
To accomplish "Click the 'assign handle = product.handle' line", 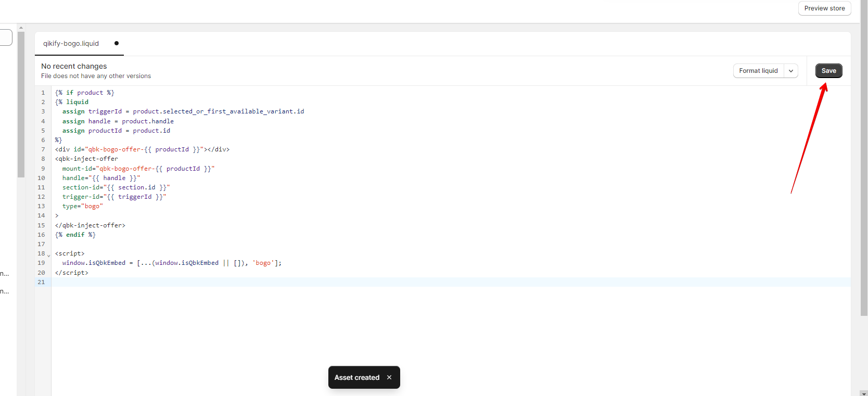I will coord(118,121).
